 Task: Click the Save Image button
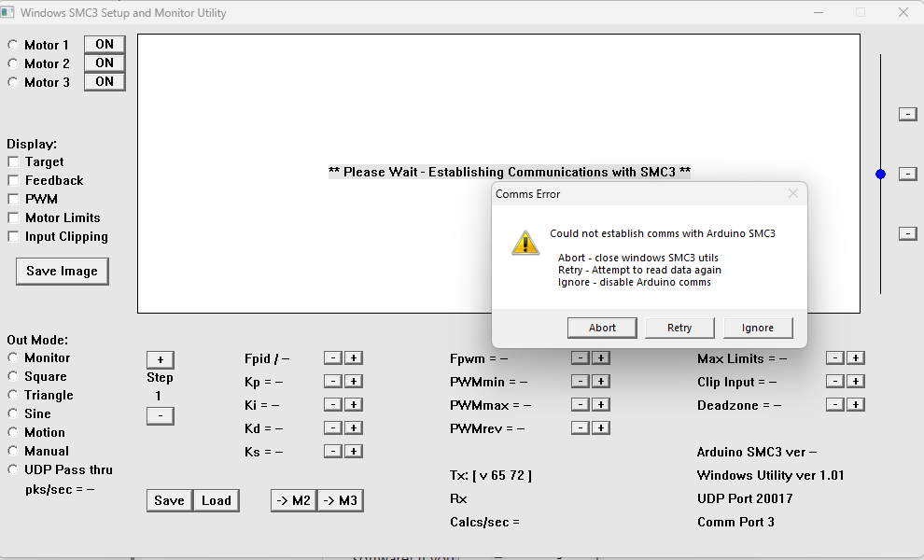pyautogui.click(x=62, y=272)
